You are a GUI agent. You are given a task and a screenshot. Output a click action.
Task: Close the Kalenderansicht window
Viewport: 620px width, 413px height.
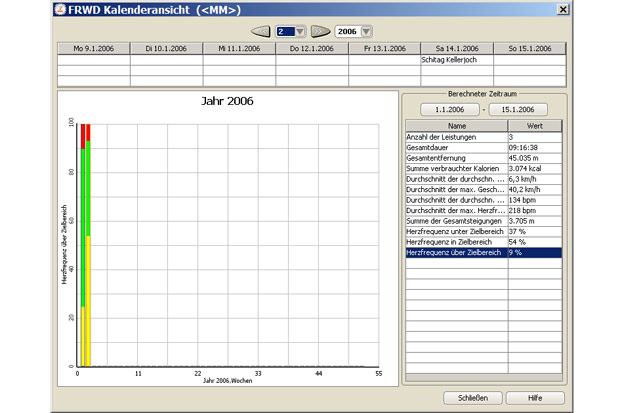(x=563, y=8)
